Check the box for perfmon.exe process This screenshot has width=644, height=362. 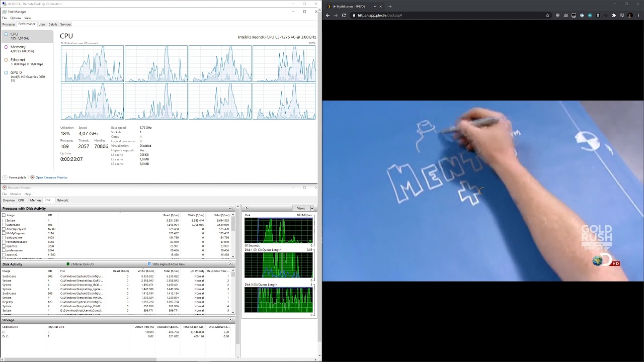click(4, 250)
